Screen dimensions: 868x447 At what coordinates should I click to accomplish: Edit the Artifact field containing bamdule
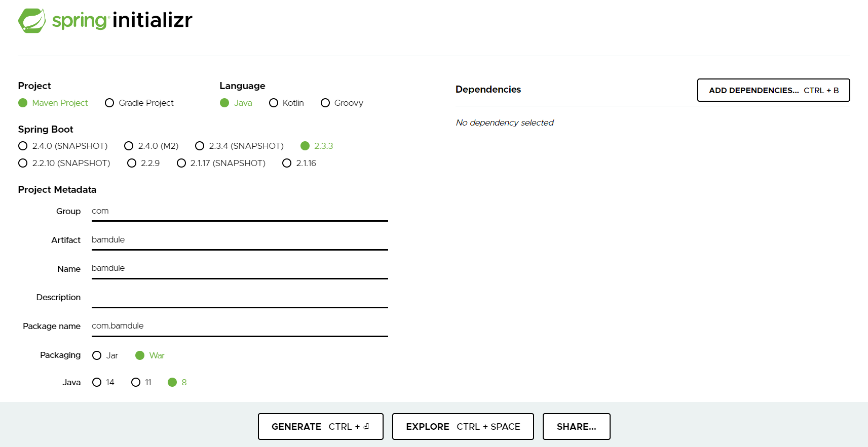[x=240, y=240]
